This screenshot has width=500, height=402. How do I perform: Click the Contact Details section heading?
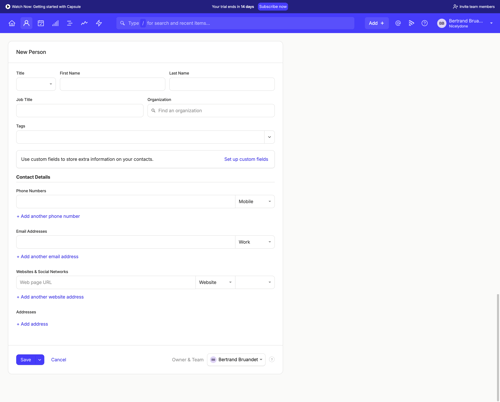pyautogui.click(x=33, y=177)
